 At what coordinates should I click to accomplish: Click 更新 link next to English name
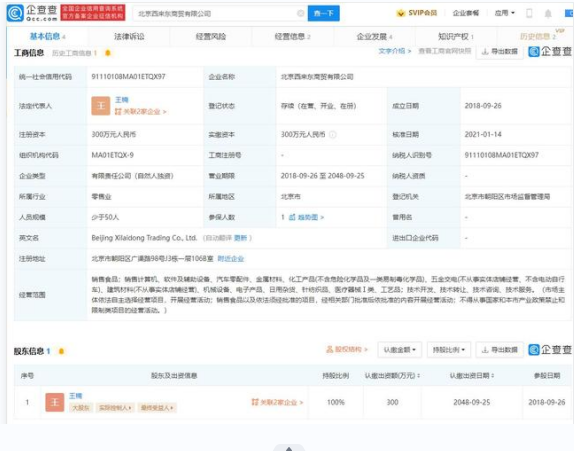pos(241,238)
